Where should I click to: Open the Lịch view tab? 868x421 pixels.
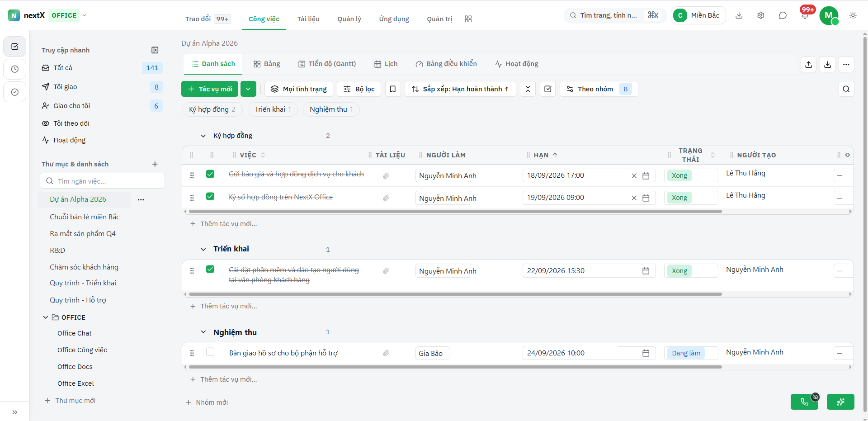[x=386, y=64]
